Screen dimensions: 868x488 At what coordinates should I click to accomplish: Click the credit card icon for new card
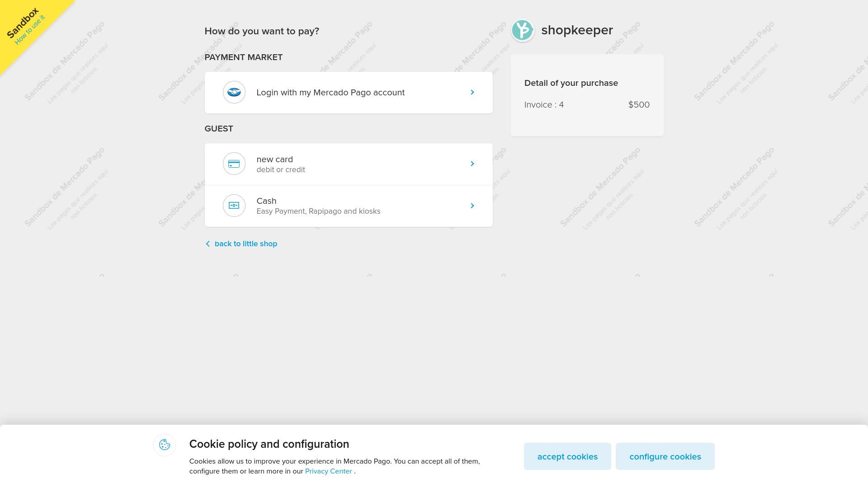[234, 164]
